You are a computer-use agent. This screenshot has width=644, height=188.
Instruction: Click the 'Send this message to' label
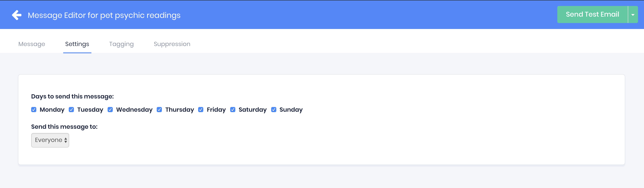64,127
